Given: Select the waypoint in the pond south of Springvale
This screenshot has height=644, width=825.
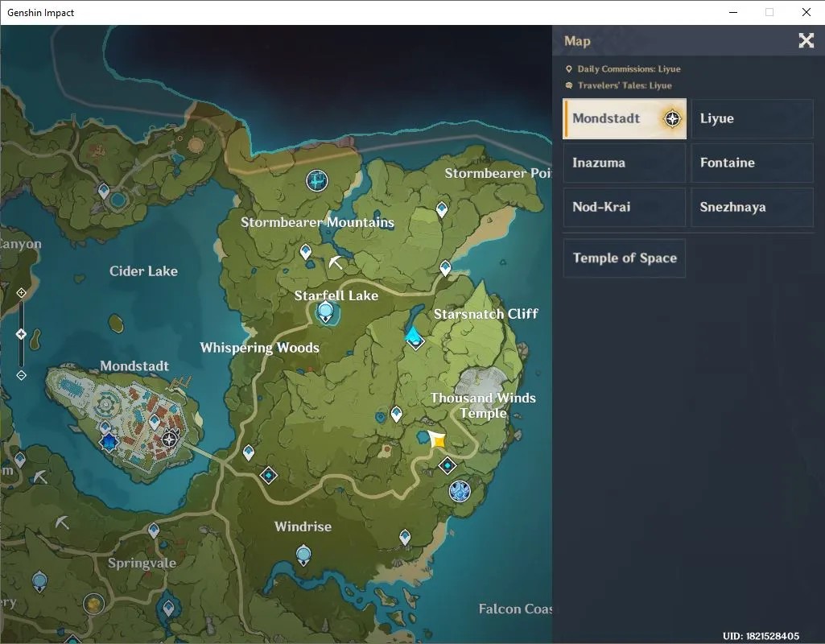Looking at the screenshot, I should 168,609.
